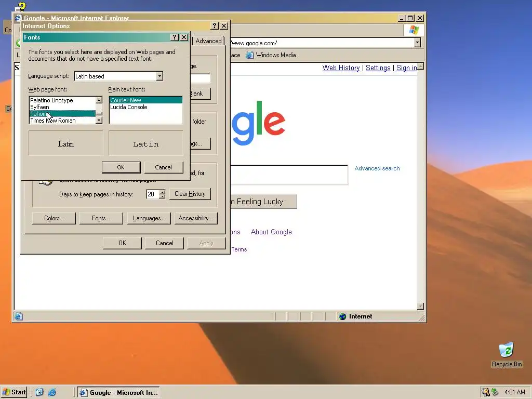Click the status bar page icon
Image resolution: width=532 pixels, height=399 pixels.
[19, 316]
